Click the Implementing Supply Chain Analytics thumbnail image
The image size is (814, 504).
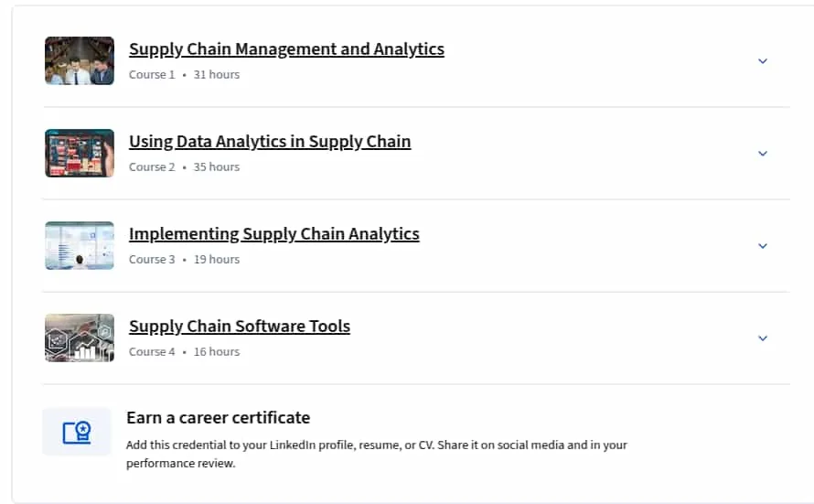(x=80, y=245)
